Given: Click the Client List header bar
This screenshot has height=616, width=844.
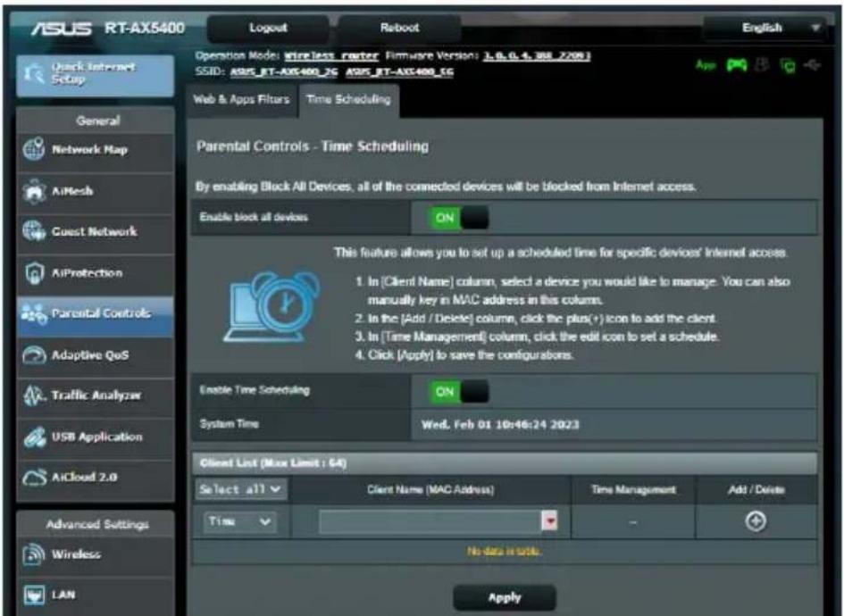Looking at the screenshot, I should pos(505,463).
